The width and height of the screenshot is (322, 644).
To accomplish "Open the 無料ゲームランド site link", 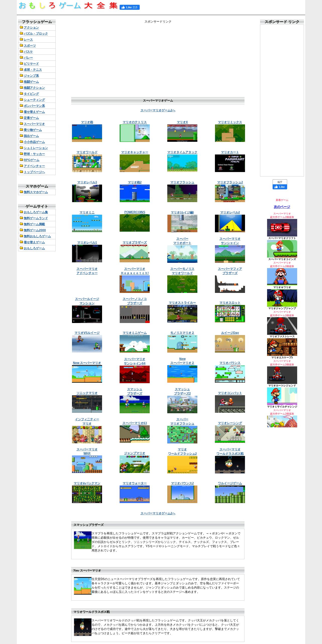I will click(x=36, y=218).
